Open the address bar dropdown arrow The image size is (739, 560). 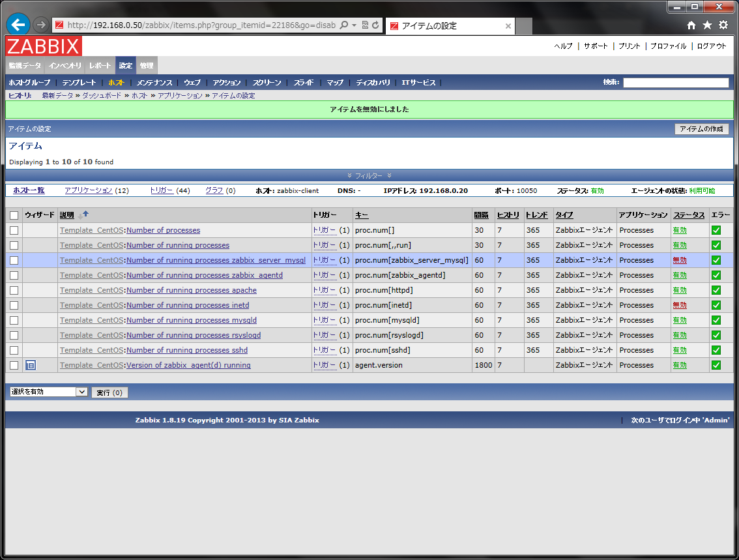coord(355,25)
